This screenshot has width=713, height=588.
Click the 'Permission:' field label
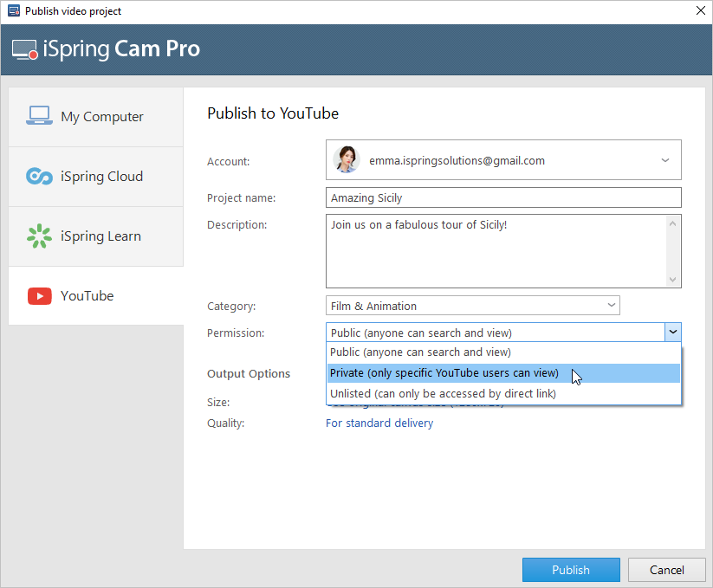pos(236,333)
